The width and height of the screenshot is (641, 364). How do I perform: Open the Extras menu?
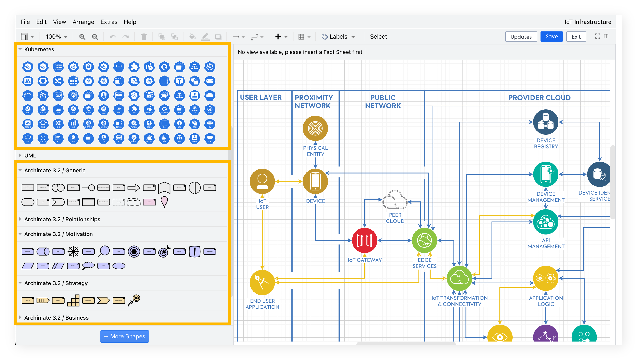coord(109,22)
